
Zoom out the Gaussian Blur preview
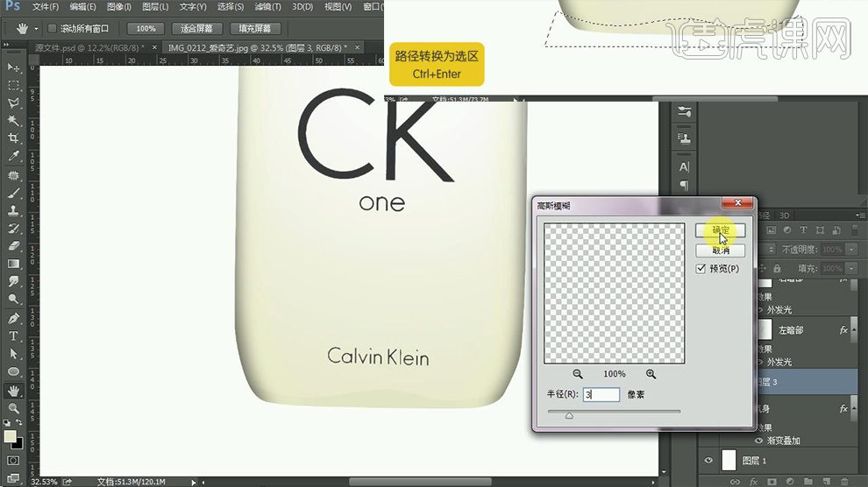click(x=578, y=374)
